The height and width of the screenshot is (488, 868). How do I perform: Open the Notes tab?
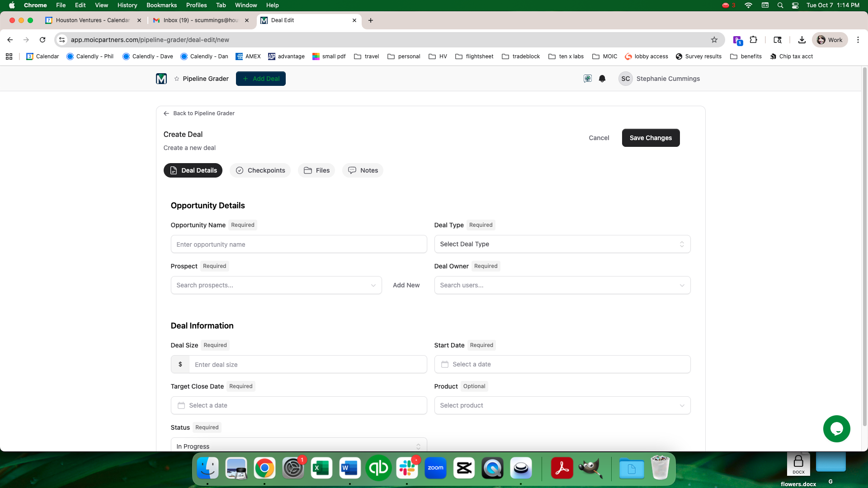click(363, 170)
